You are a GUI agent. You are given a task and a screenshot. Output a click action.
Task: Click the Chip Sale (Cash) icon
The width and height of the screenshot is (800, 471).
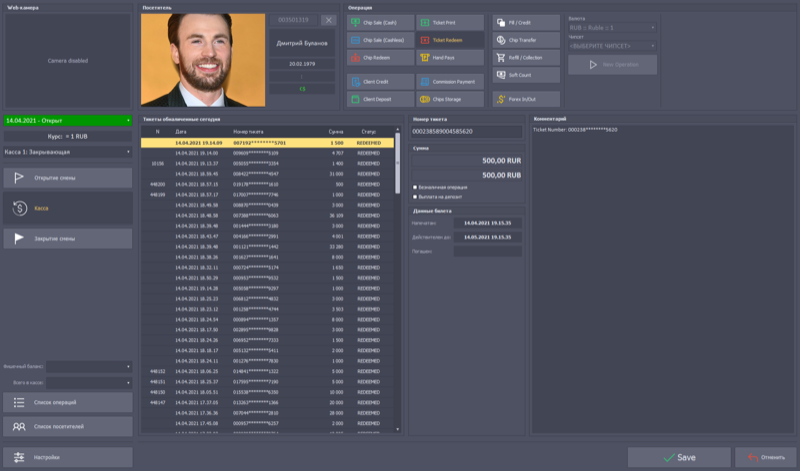click(357, 21)
